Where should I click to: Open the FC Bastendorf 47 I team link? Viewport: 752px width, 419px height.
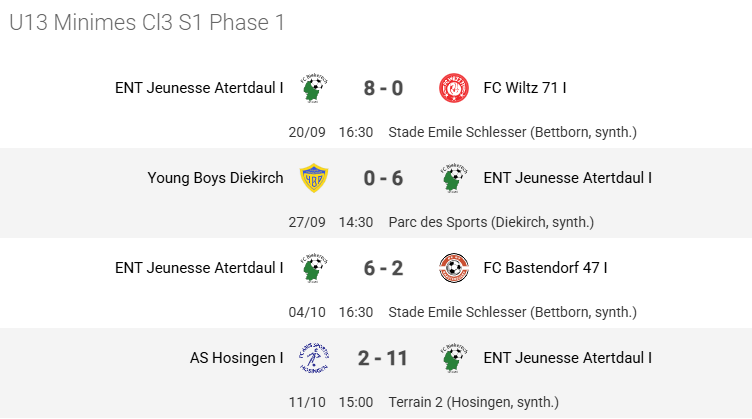pyautogui.click(x=545, y=268)
